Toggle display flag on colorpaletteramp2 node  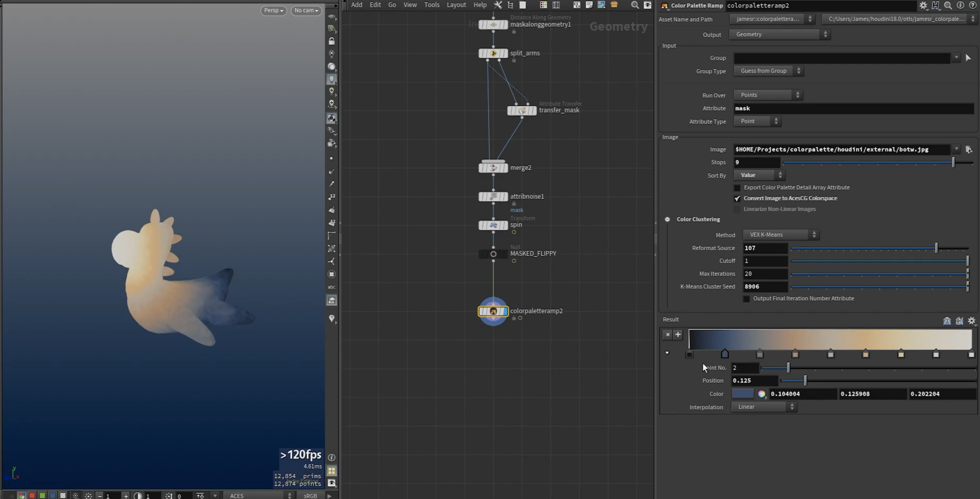(x=505, y=311)
